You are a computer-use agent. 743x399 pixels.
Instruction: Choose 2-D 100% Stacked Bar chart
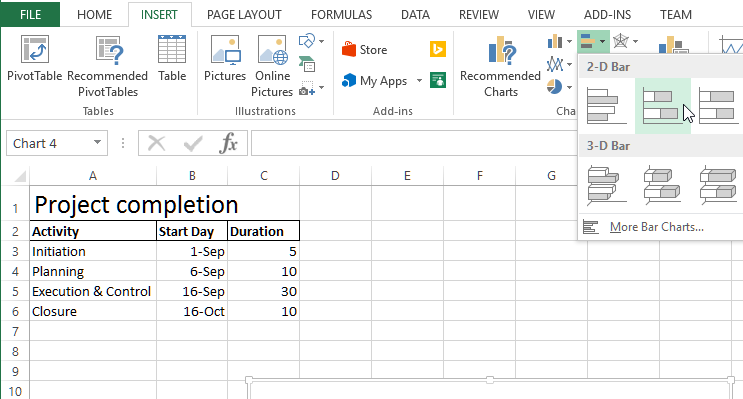(x=718, y=106)
